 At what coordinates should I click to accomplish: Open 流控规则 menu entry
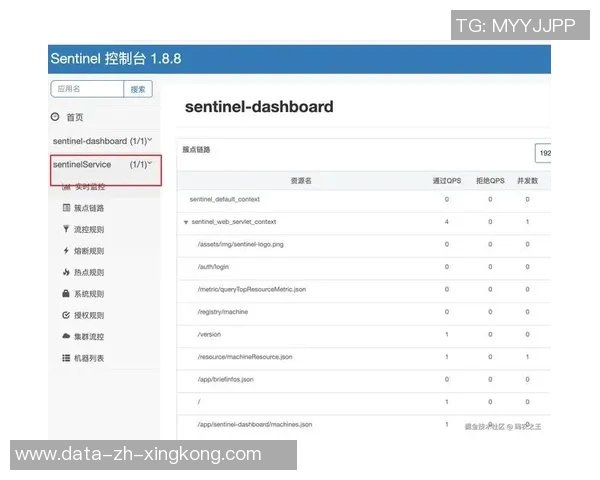pos(89,229)
